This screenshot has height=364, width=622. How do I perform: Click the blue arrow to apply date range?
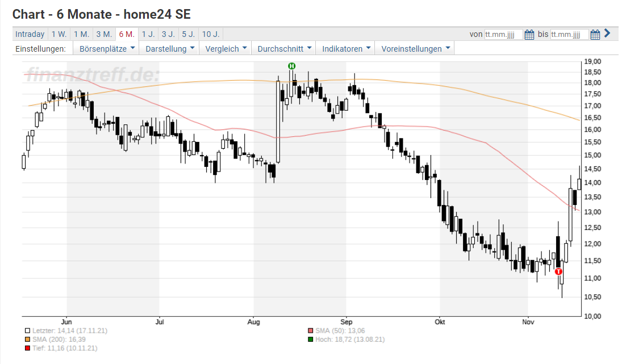click(x=607, y=34)
